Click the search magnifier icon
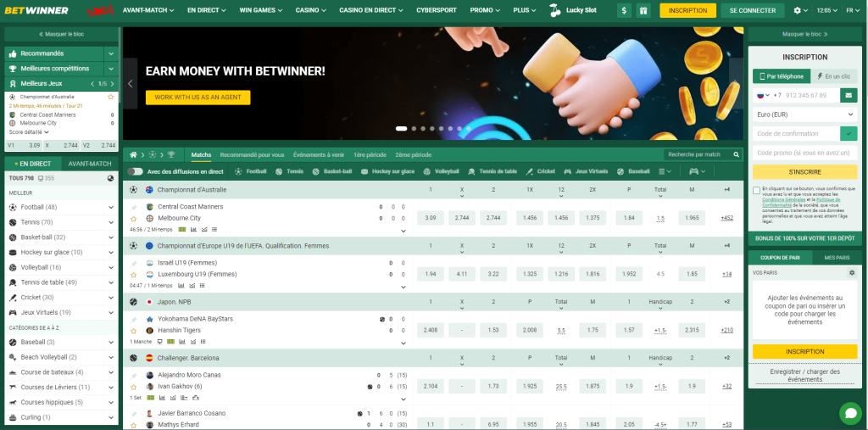This screenshot has height=430, width=868. pyautogui.click(x=737, y=154)
